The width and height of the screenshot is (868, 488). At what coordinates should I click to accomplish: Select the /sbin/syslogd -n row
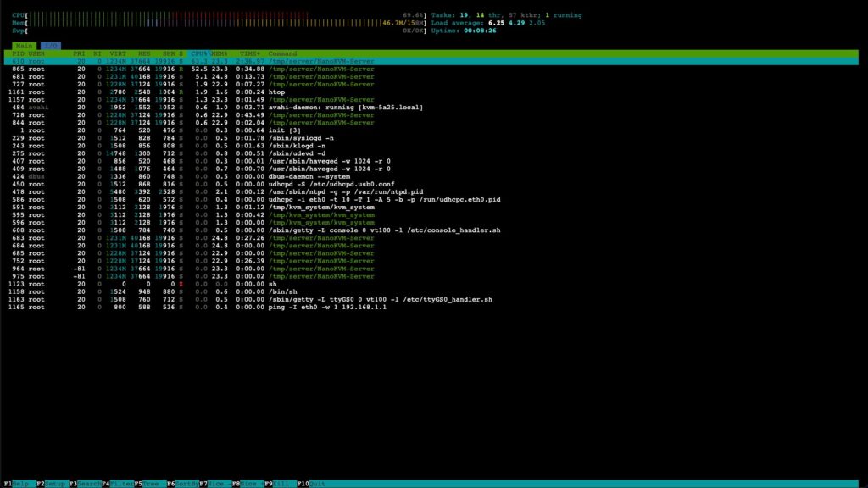click(431, 138)
